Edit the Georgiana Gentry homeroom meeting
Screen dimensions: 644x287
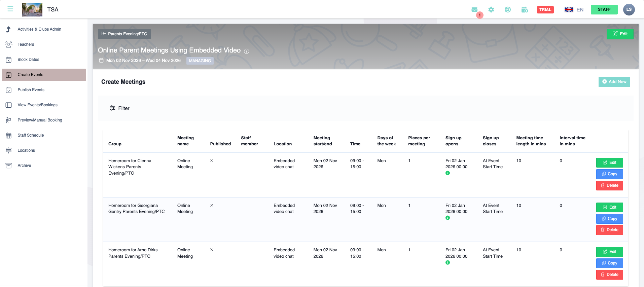pos(609,207)
